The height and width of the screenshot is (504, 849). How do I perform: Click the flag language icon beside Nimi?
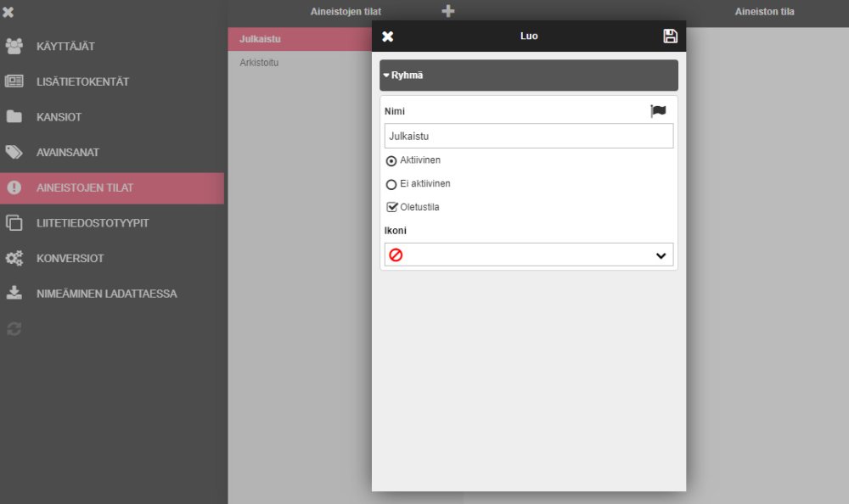[659, 111]
